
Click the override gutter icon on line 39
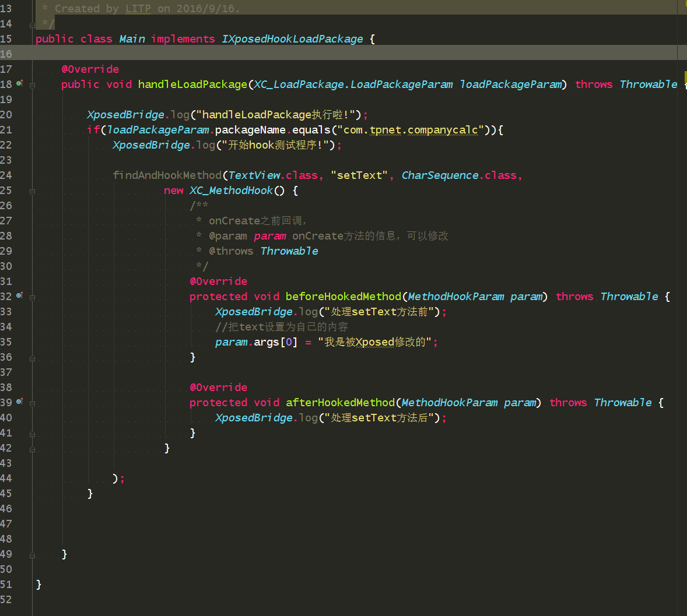click(x=20, y=402)
